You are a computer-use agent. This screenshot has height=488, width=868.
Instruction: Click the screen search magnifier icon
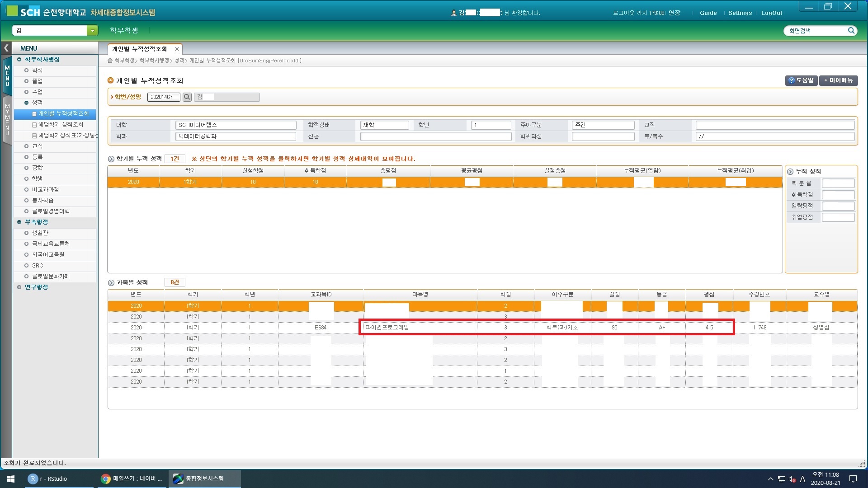[851, 31]
